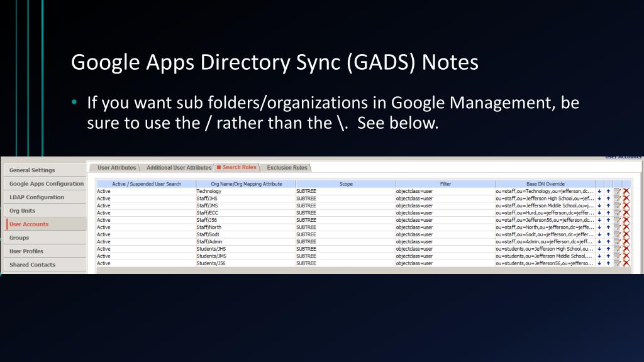The image size is (644, 362).
Task: Click the Org Name/Org Mapping Attribute header
Action: [246, 184]
